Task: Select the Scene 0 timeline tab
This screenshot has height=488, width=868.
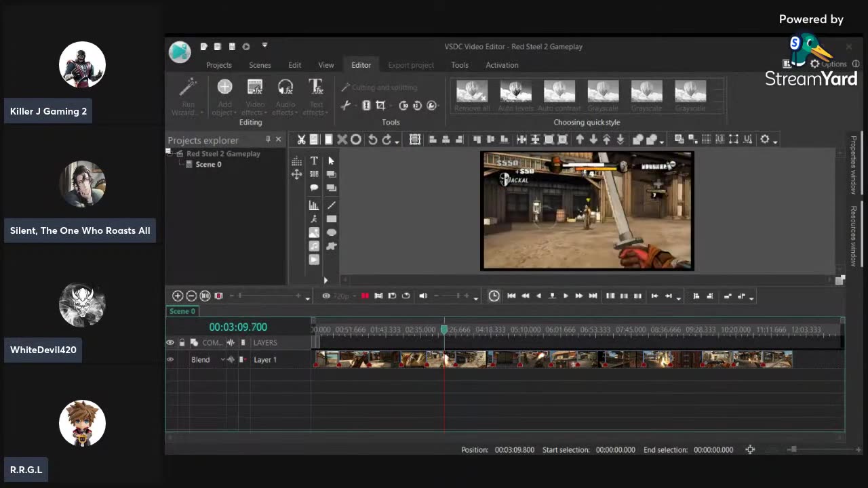Action: pyautogui.click(x=182, y=311)
